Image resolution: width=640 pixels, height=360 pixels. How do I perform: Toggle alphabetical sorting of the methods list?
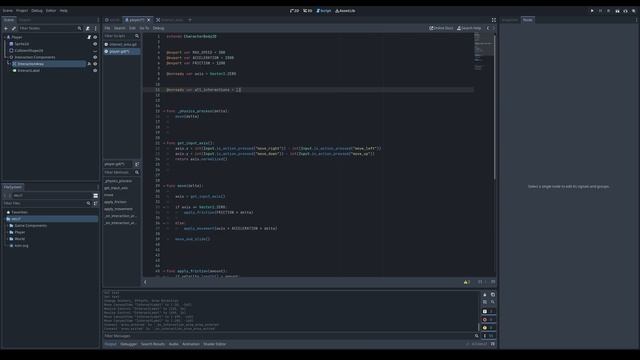(x=137, y=164)
